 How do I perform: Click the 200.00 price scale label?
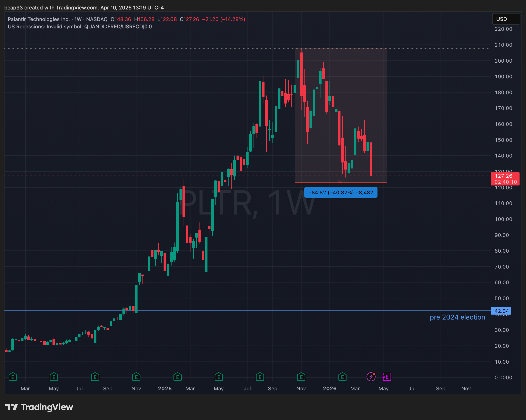click(x=503, y=61)
